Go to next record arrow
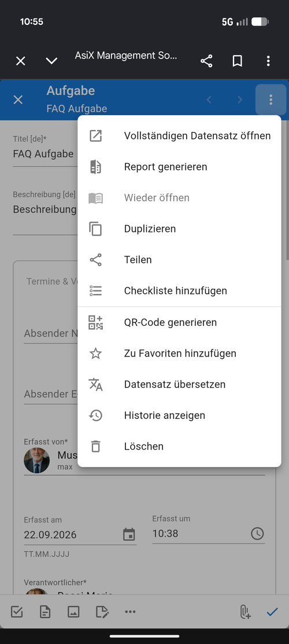289x644 pixels. pos(240,100)
